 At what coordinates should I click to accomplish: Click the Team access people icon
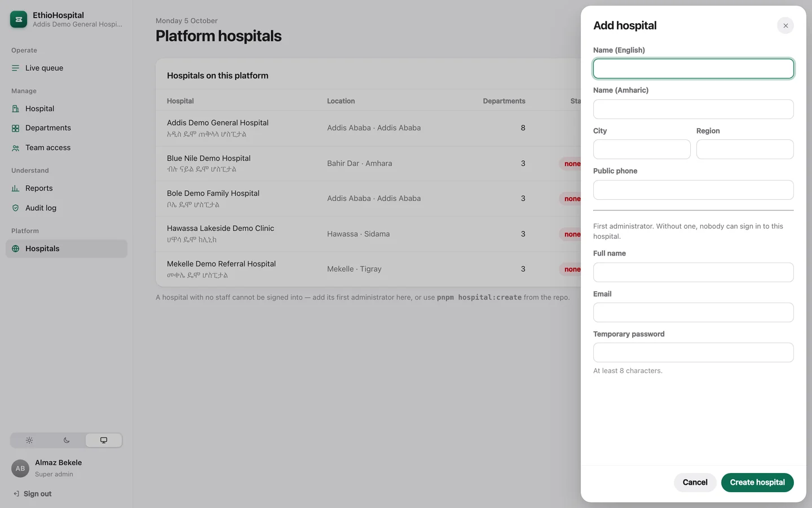[16, 148]
